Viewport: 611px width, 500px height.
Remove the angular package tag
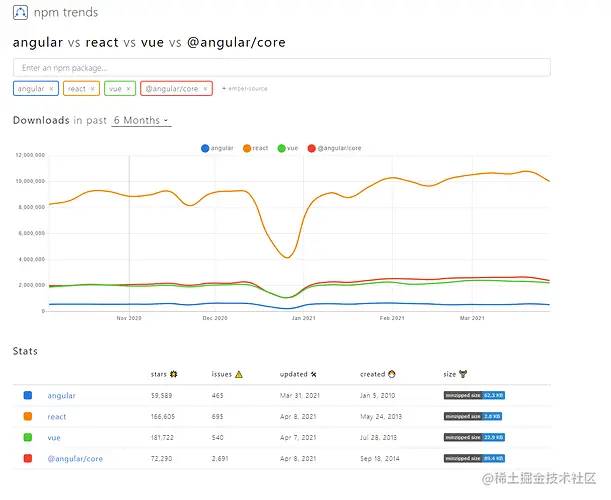(x=51, y=89)
